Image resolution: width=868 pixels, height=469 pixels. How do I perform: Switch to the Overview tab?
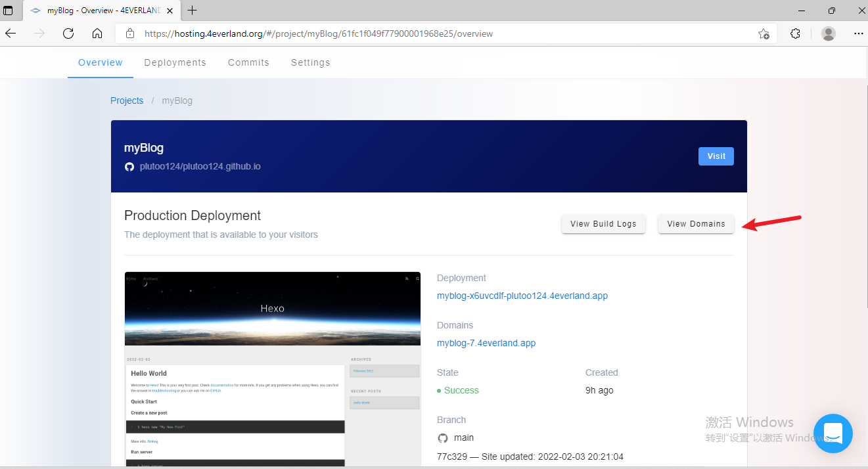click(x=101, y=62)
